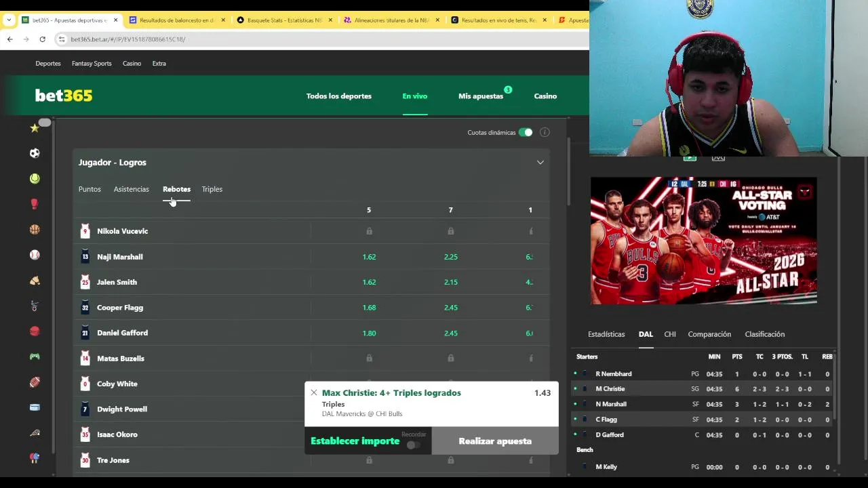Toggle the Recordar switch in bet slip

tap(413, 445)
